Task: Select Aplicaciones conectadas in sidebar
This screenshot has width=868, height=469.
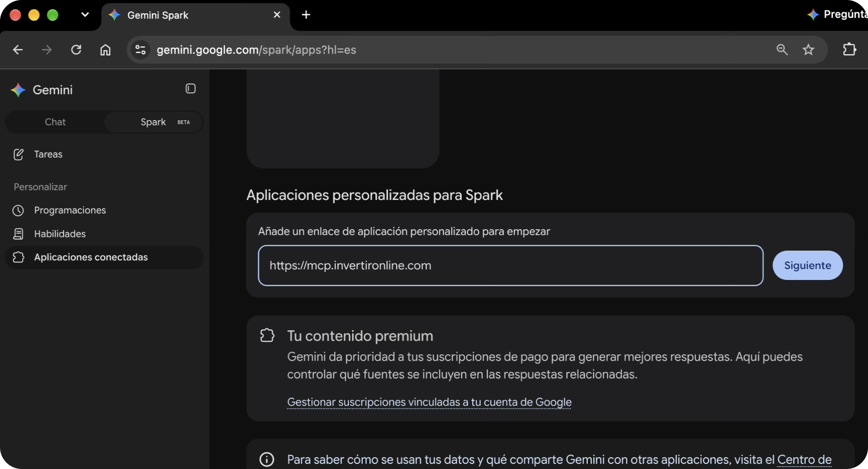Action: click(104, 257)
